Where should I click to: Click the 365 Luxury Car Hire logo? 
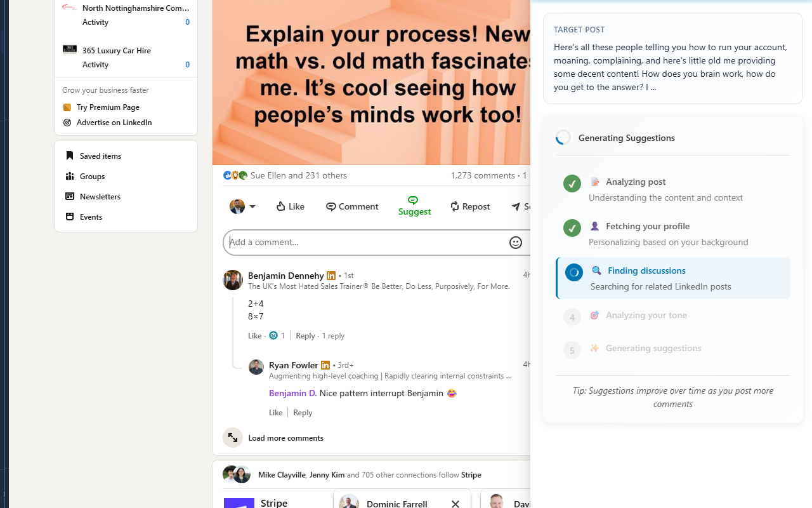point(70,50)
